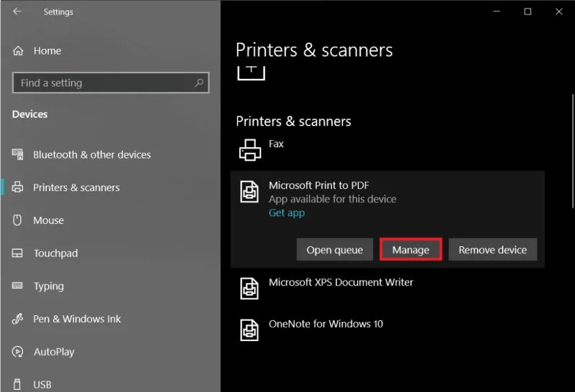Click the Bluetooth devices sidebar icon
Image resolution: width=575 pixels, height=392 pixels.
pos(17,154)
